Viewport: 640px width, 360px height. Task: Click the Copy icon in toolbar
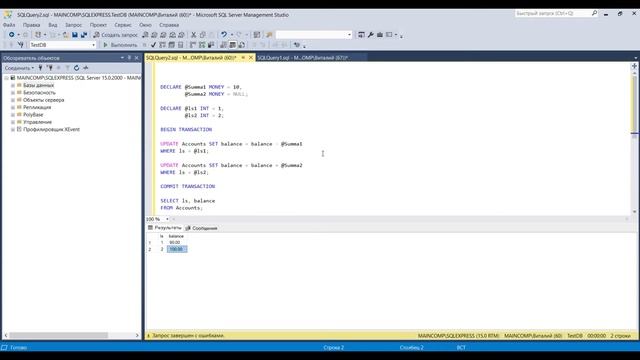tap(202, 35)
